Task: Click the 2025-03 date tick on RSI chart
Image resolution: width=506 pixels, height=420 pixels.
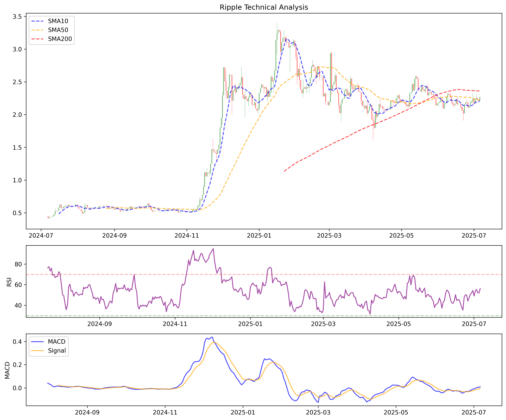Action: coord(323,324)
